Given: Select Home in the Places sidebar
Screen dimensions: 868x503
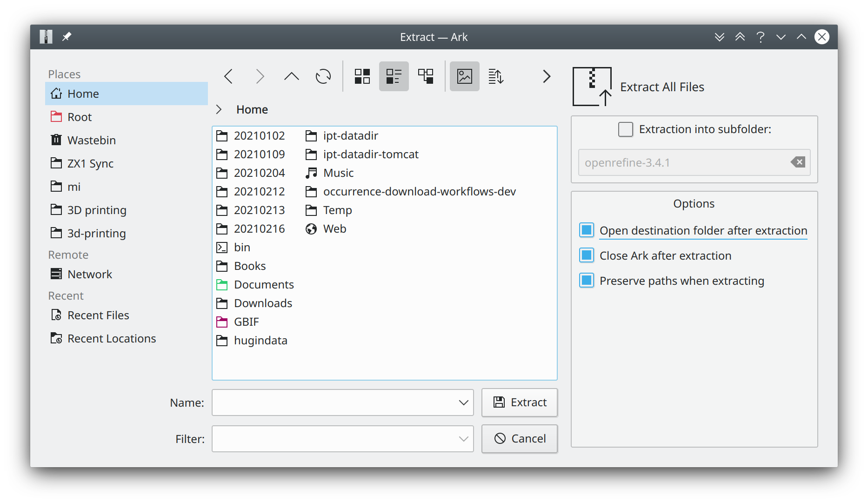Looking at the screenshot, I should [x=83, y=94].
